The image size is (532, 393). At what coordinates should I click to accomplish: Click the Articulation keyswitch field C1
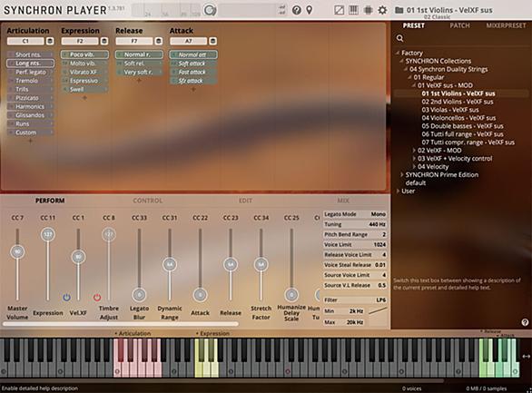(25, 41)
